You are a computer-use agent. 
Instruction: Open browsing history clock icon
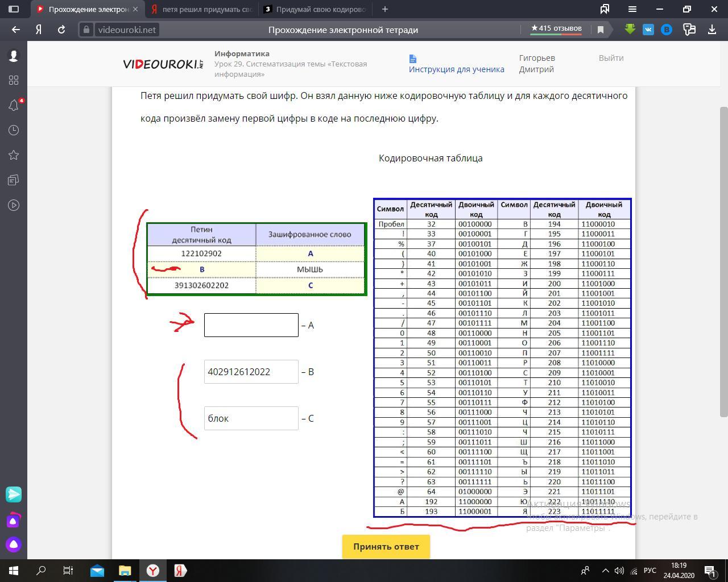(x=14, y=130)
